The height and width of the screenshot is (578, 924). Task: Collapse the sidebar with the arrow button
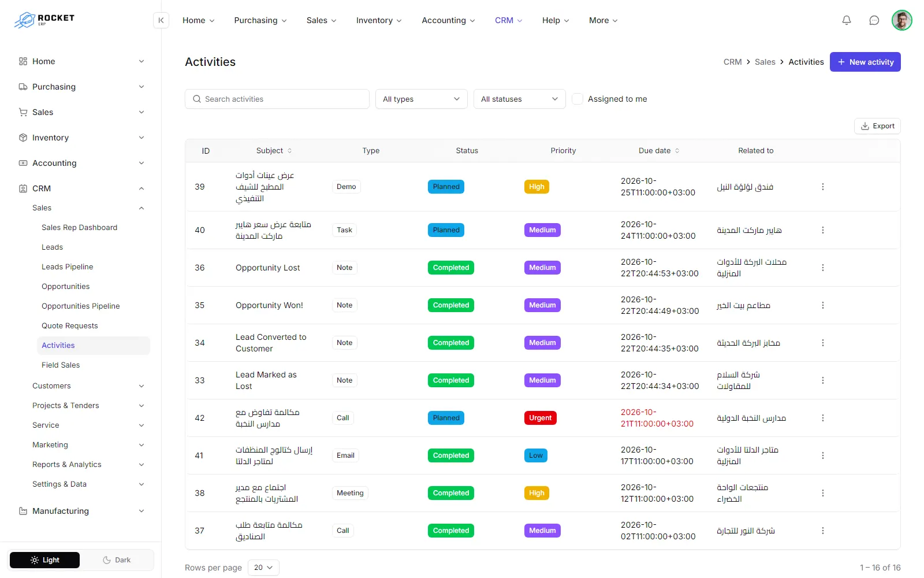point(161,20)
